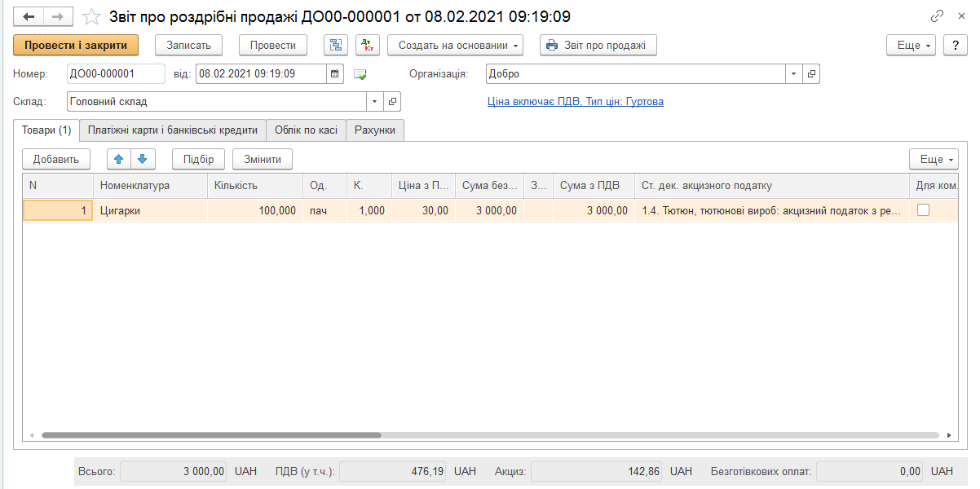Select the coefficient cell 1,000
Image resolution: width=980 pixels, height=489 pixels.
click(x=369, y=210)
